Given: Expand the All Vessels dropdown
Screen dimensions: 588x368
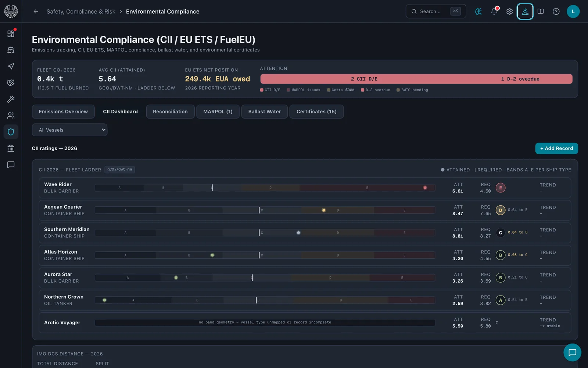Looking at the screenshot, I should click(70, 130).
